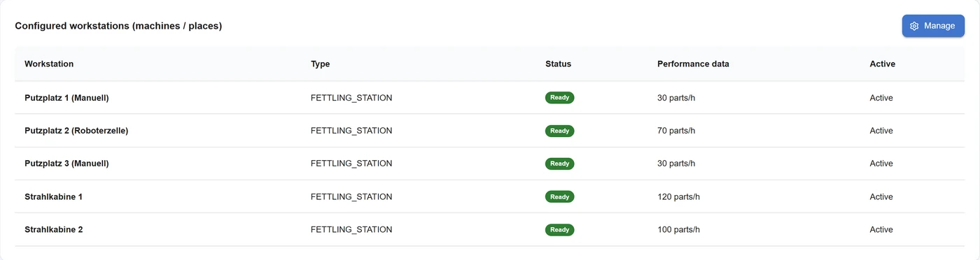Select the Status column header
Image resolution: width=980 pixels, height=260 pixels.
click(558, 64)
